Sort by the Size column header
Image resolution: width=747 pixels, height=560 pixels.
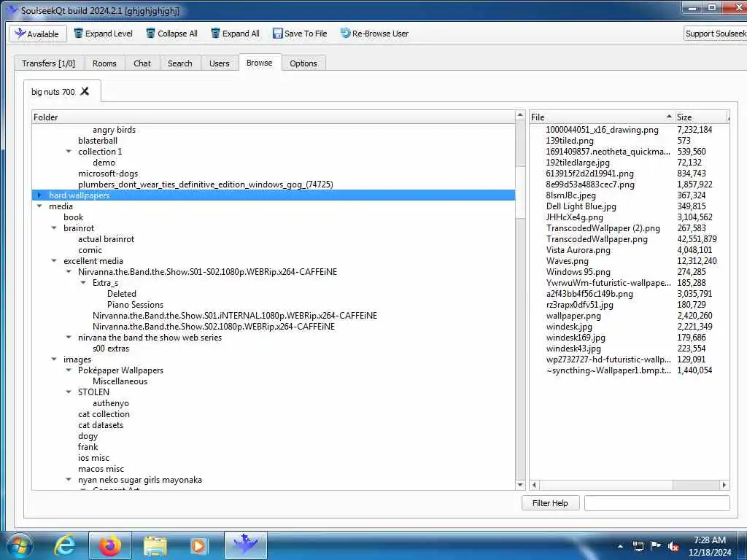pyautogui.click(x=702, y=117)
